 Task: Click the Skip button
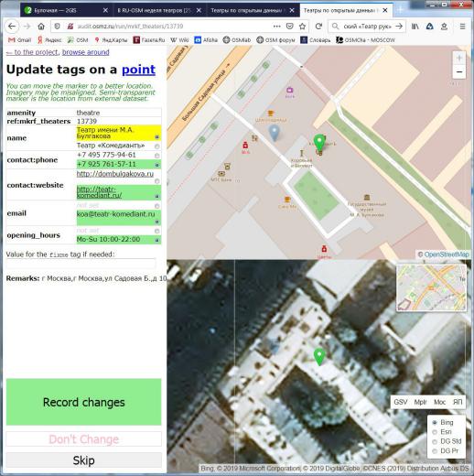83,460
